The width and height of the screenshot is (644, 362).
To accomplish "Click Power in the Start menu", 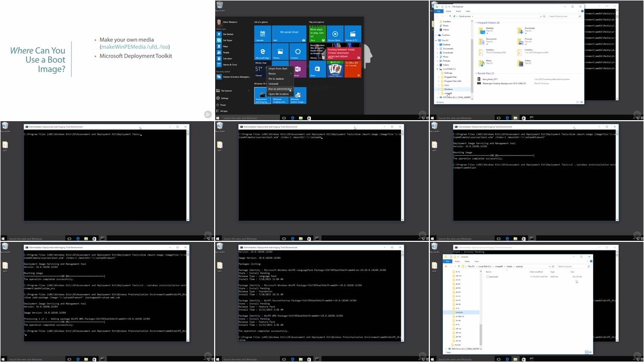I will (222, 105).
